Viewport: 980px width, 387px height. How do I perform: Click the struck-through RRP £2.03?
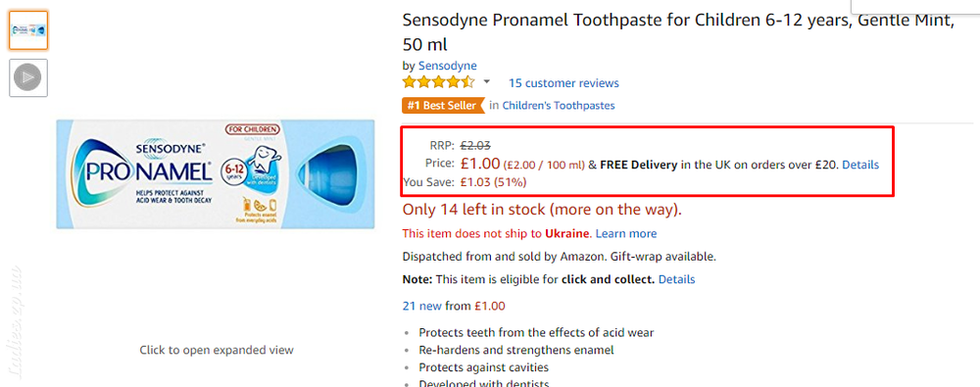pos(475,146)
